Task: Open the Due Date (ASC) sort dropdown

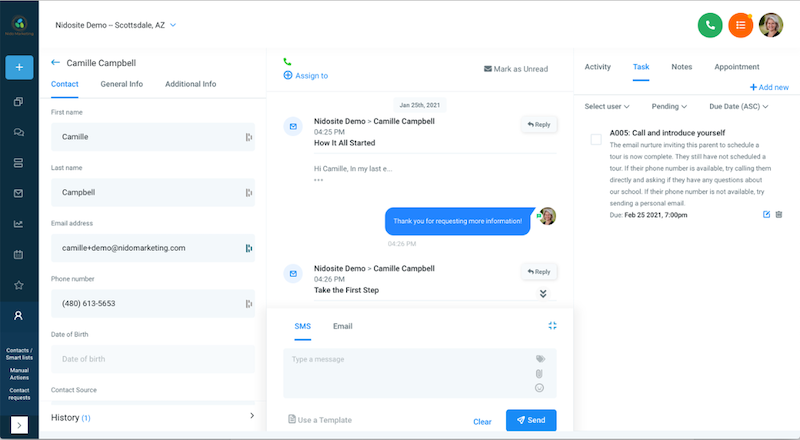Action: click(x=742, y=106)
